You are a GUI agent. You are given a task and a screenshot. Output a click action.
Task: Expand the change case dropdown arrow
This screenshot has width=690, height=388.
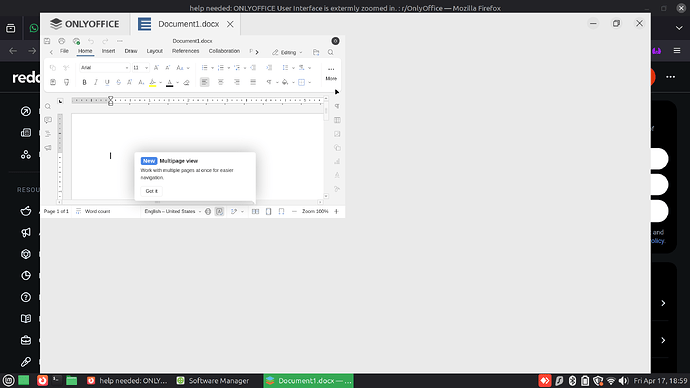click(188, 68)
